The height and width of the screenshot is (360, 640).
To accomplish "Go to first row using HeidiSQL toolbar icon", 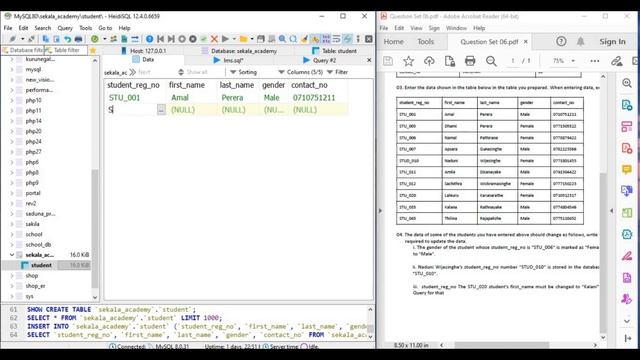I will [x=160, y=39].
